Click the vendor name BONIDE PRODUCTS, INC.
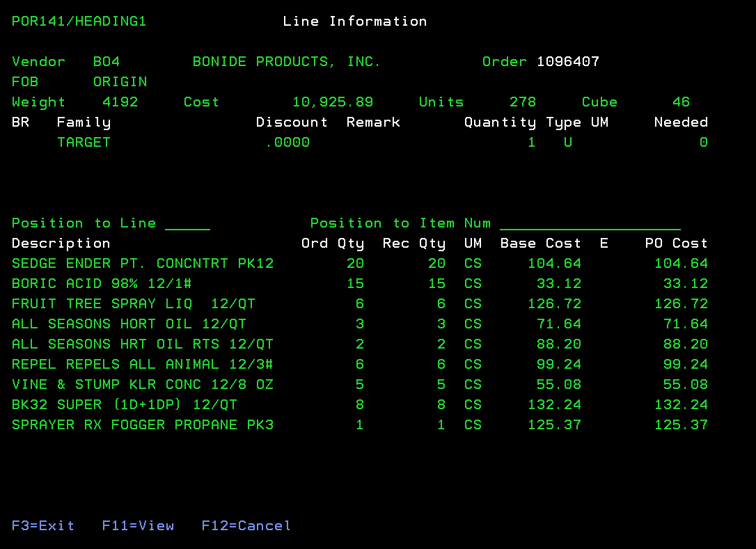 286,62
